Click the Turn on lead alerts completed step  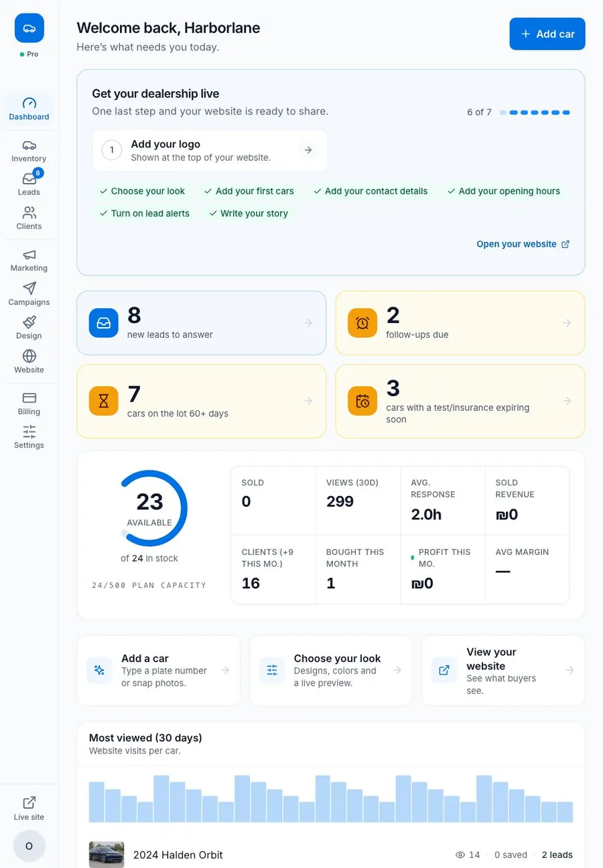[x=145, y=213]
